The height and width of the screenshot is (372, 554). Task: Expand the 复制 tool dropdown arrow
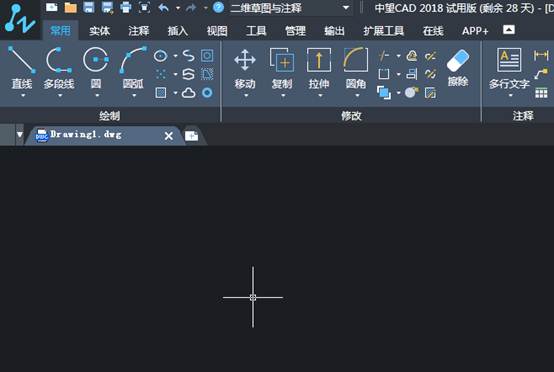283,96
